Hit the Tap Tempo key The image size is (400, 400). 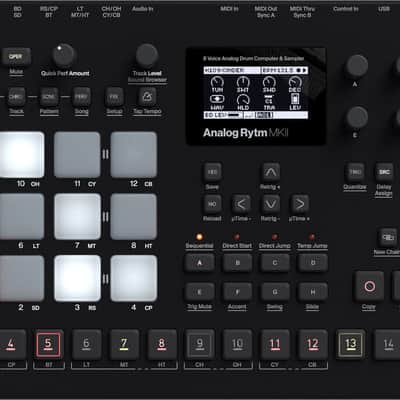[x=147, y=97]
